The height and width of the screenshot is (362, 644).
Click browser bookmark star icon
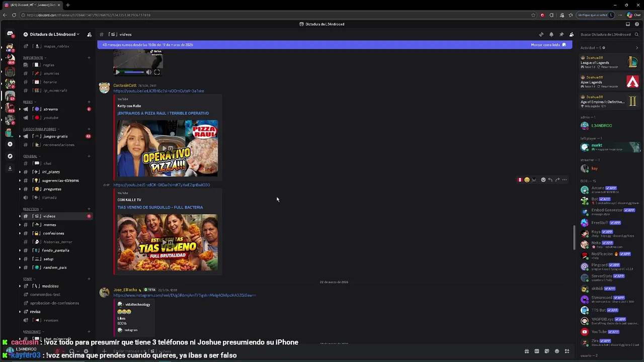pos(533,15)
